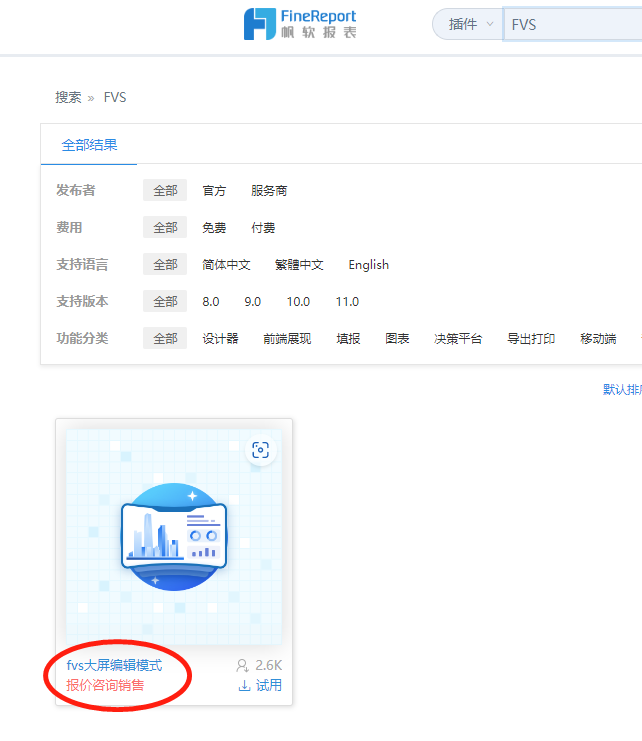Image resolution: width=642 pixels, height=741 pixels.
Task: Choose English language filter
Action: click(x=368, y=265)
